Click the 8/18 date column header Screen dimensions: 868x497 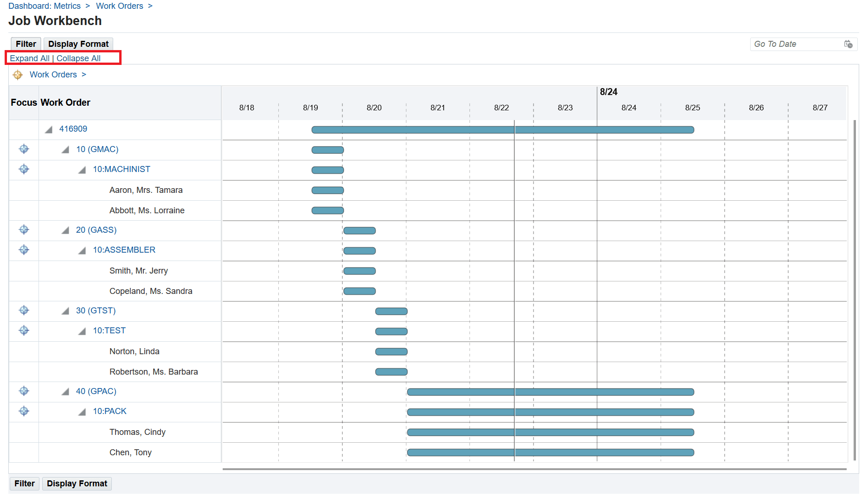(247, 108)
